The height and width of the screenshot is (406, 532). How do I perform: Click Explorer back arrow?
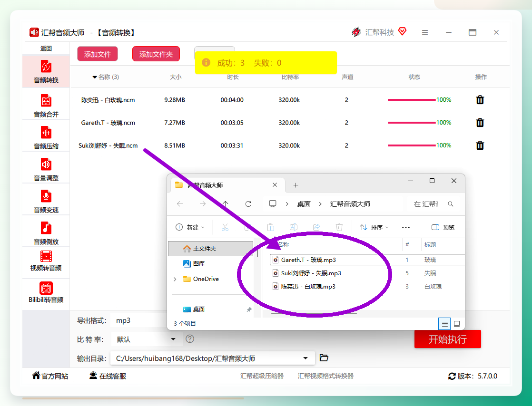(x=180, y=204)
